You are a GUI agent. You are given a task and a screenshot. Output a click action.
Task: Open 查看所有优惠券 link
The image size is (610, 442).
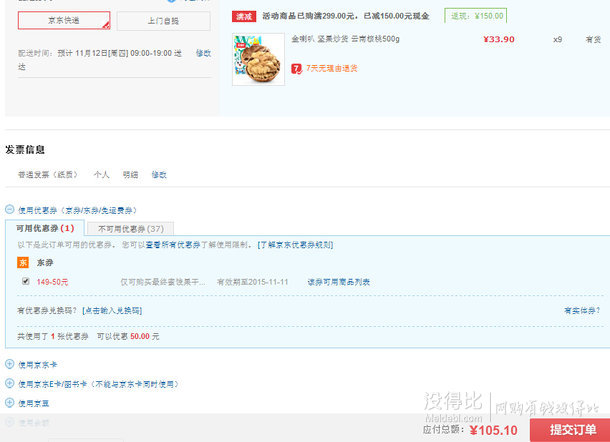(x=173, y=245)
